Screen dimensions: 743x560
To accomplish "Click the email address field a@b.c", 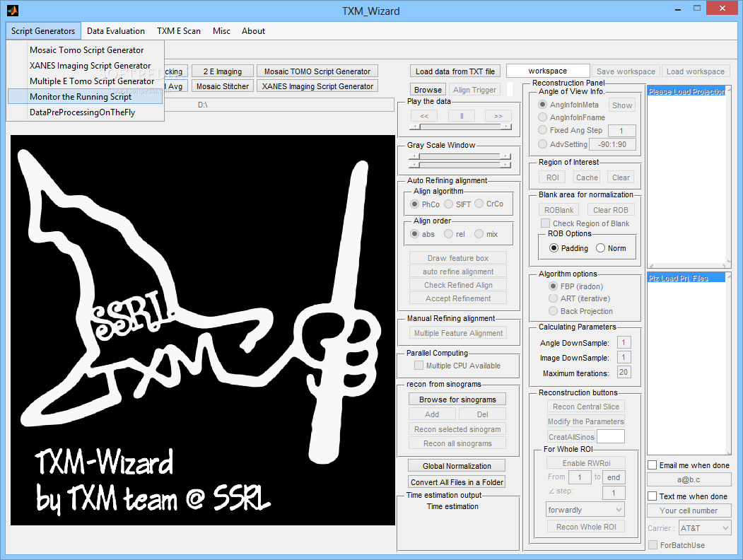I will 689,479.
